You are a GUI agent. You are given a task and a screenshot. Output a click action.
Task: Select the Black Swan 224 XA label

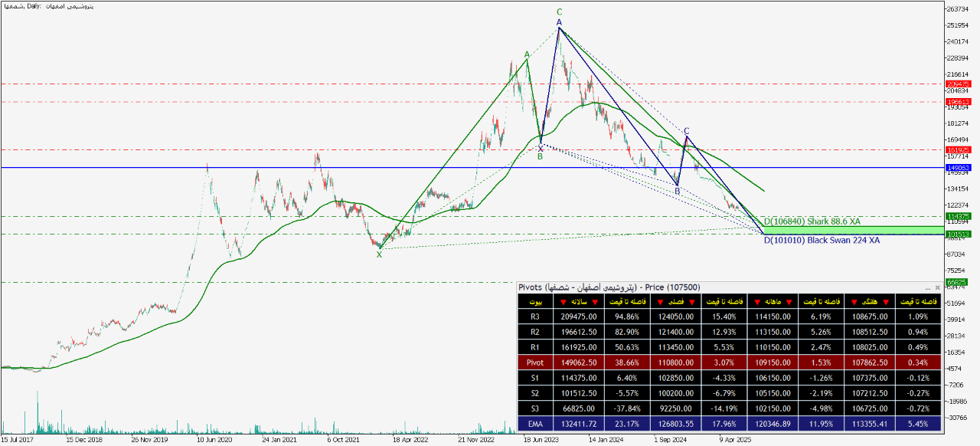(x=822, y=240)
